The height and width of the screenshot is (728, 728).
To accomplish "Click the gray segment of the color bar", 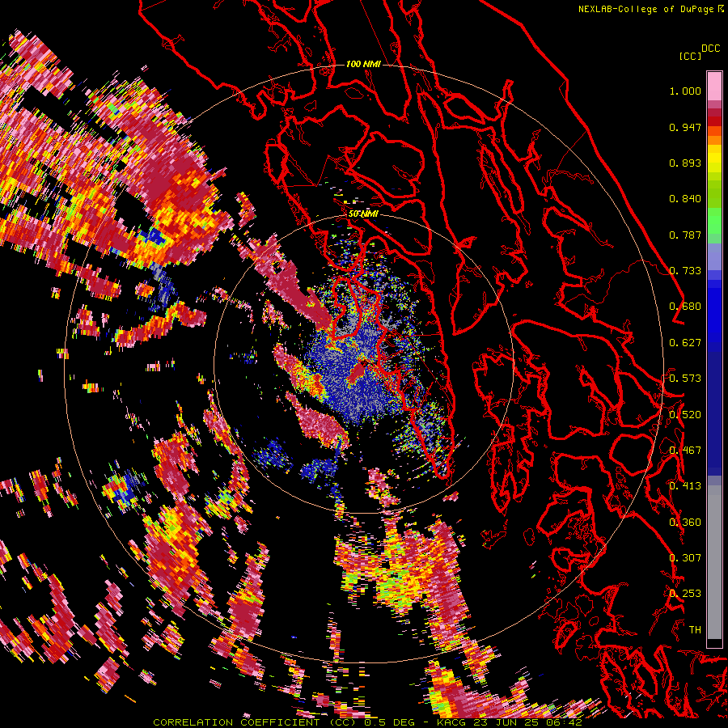I will (x=714, y=562).
